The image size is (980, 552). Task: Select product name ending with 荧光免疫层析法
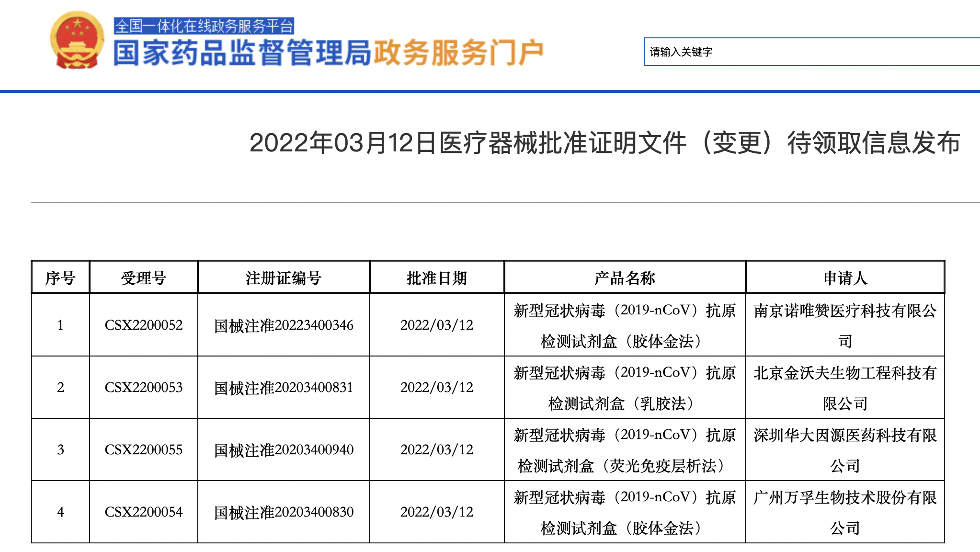click(x=625, y=450)
